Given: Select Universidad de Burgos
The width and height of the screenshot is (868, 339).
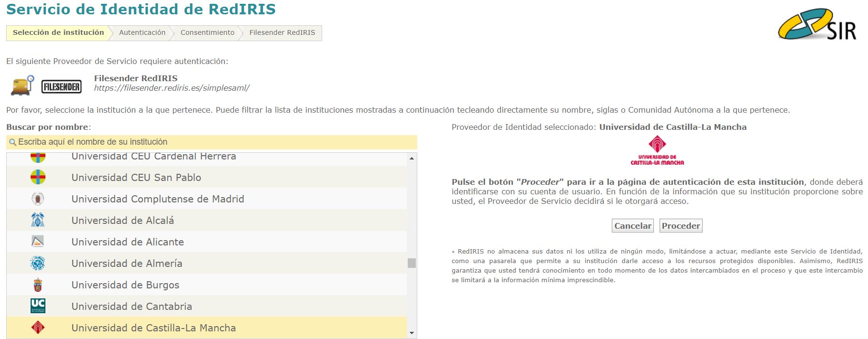Looking at the screenshot, I should [x=206, y=285].
